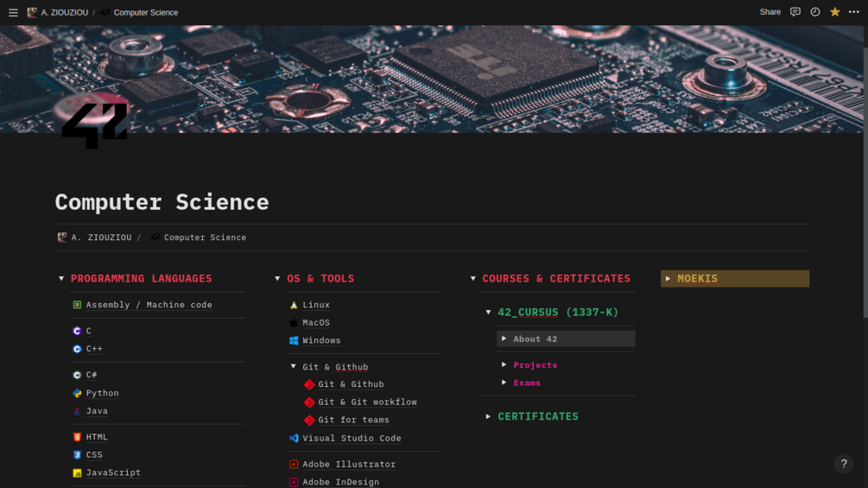Go to A. ZIOUZIOU in top breadcrumb

pos(66,13)
